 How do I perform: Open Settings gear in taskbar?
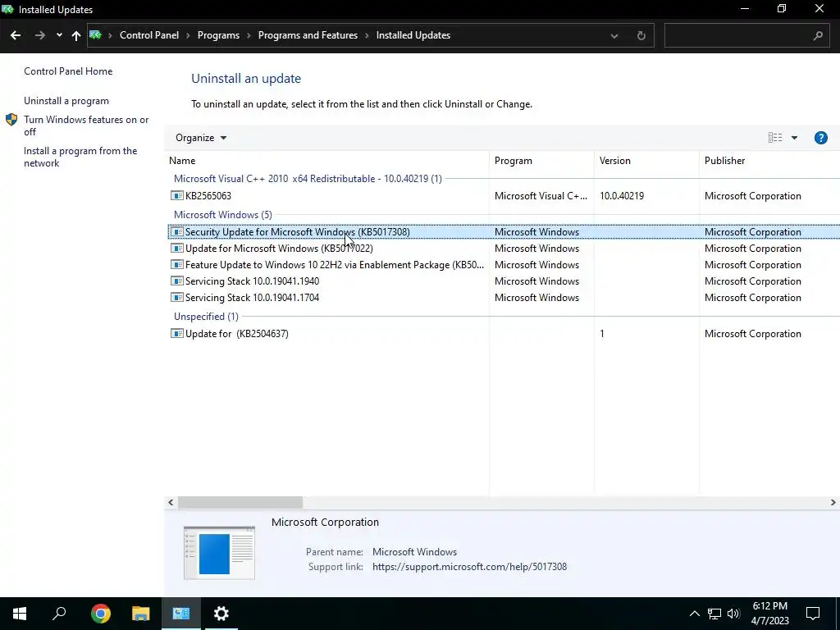click(221, 614)
